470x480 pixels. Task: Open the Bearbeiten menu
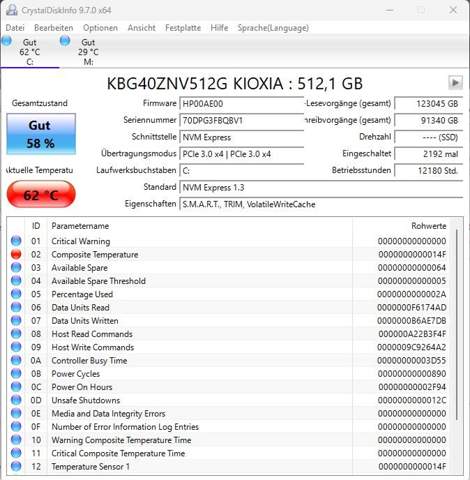coord(54,28)
